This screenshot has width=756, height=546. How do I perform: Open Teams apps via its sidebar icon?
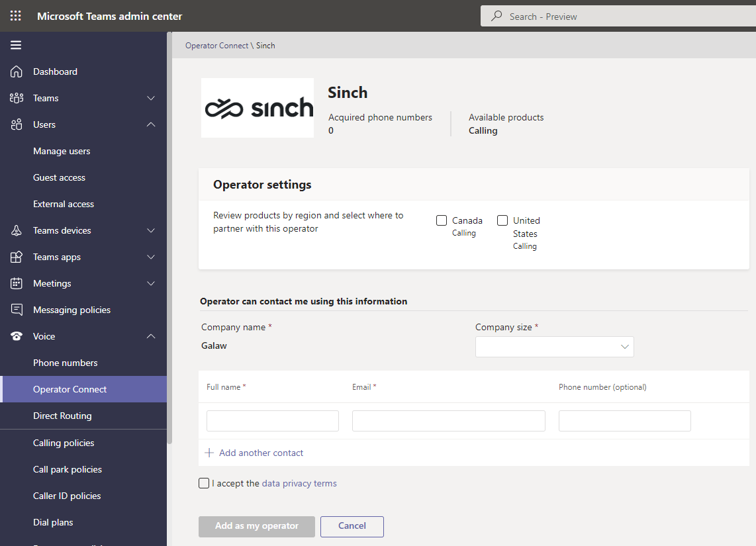(16, 257)
